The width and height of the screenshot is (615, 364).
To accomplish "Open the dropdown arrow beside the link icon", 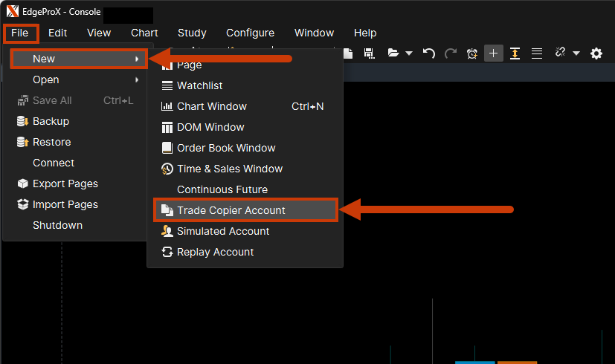I will point(576,53).
